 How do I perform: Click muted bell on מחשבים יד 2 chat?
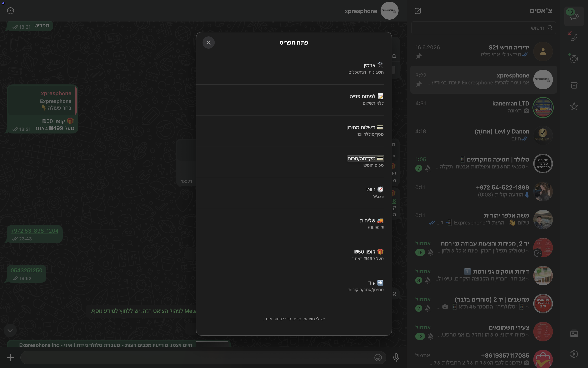pyautogui.click(x=428, y=308)
